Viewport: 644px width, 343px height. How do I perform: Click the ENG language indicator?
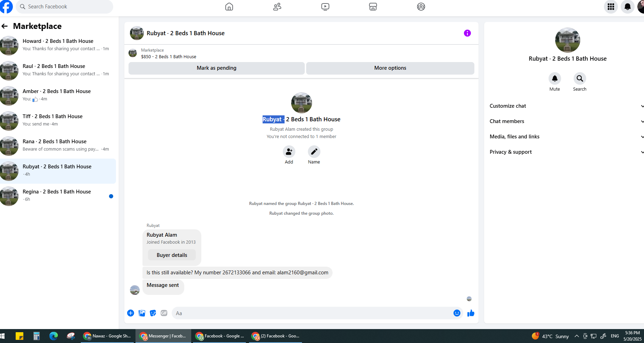[x=615, y=336]
